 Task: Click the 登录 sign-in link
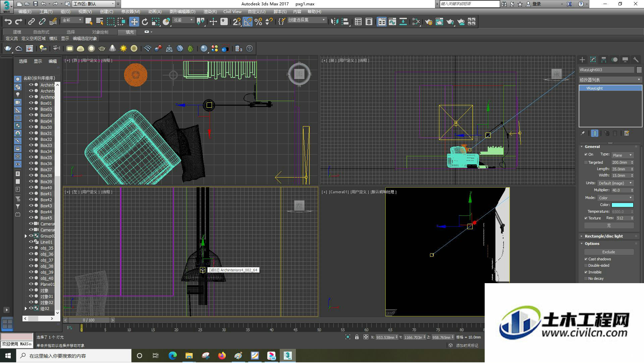[537, 4]
